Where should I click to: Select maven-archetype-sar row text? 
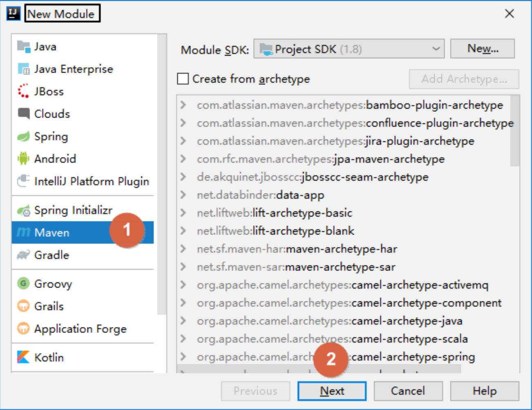(296, 267)
